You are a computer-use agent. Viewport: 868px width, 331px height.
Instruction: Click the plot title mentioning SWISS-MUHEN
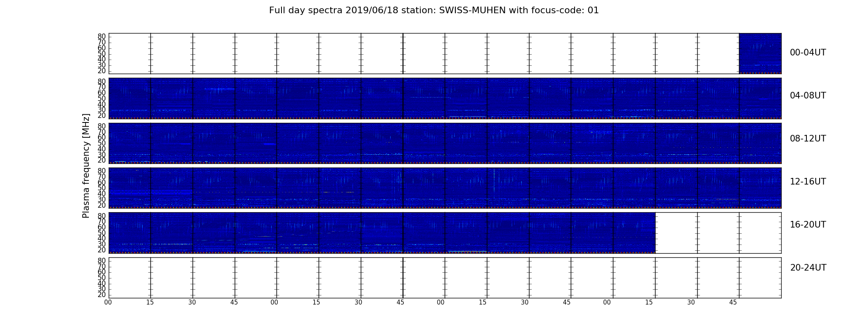coord(434,10)
